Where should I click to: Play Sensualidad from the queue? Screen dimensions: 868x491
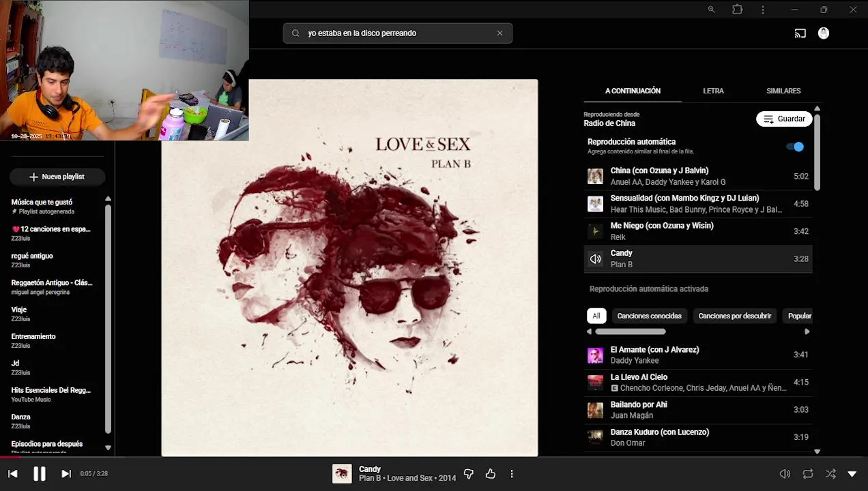(x=699, y=204)
